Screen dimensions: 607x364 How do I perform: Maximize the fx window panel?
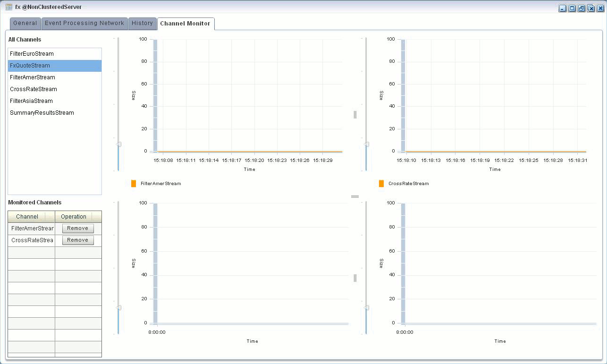(x=572, y=8)
